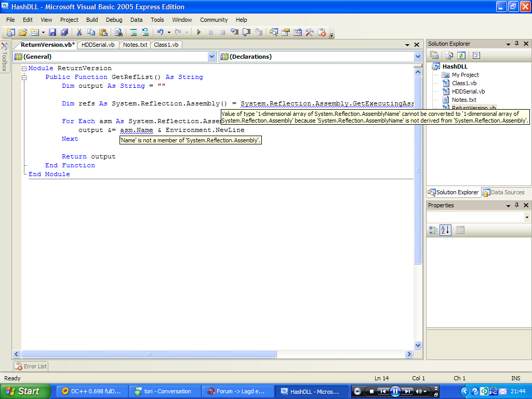Open the (Declarations) method name dropdown
This screenshot has width=532, height=399.
coord(418,57)
